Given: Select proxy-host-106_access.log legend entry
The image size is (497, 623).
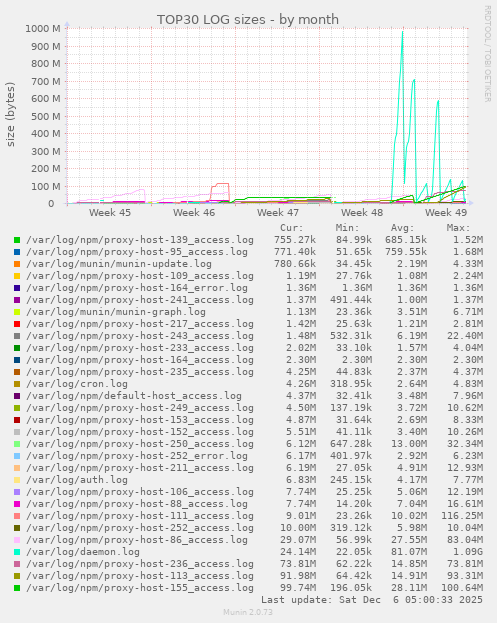Looking at the screenshot, I should (x=139, y=492).
